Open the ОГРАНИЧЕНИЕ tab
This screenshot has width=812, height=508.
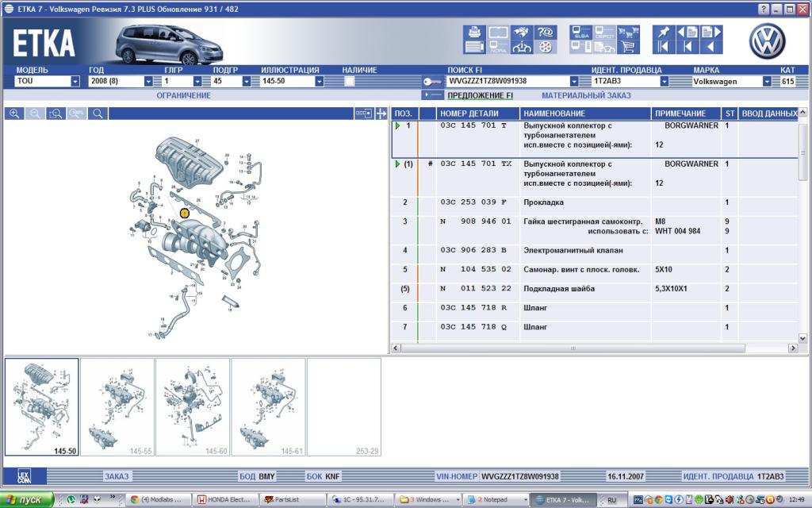[184, 95]
